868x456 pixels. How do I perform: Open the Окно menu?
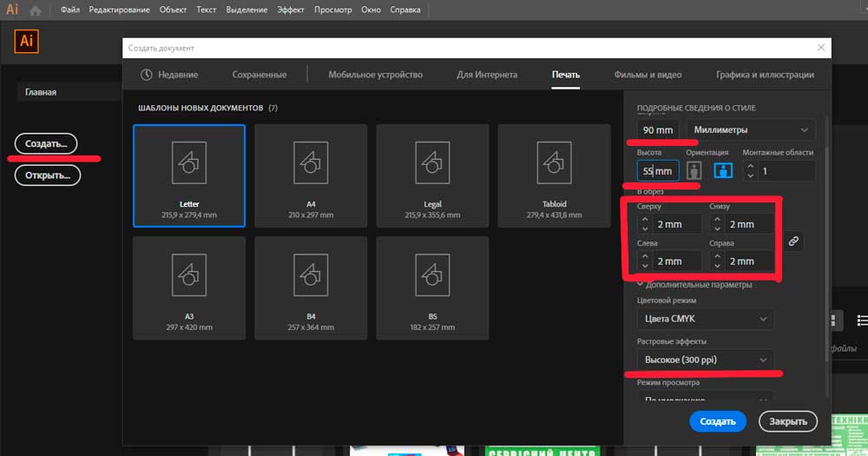tap(371, 10)
